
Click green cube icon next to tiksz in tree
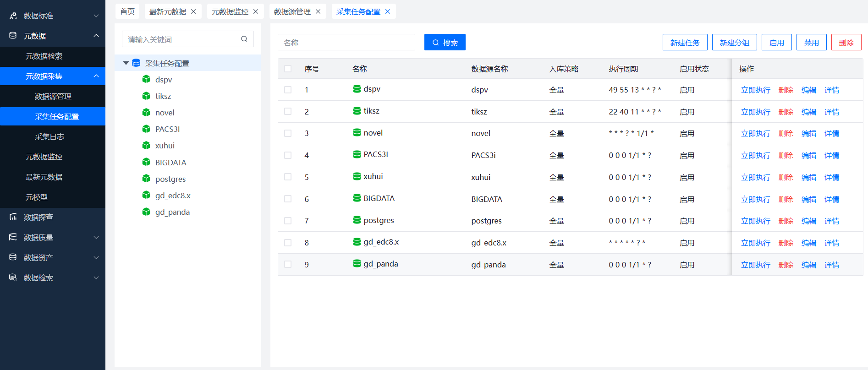[146, 96]
